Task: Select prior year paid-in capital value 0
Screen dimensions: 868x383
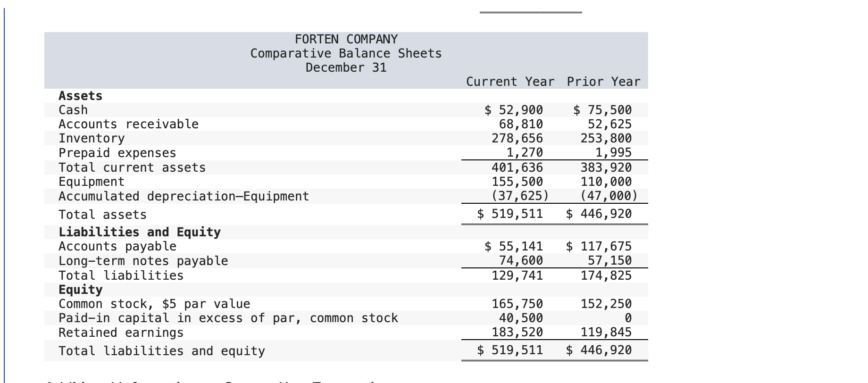Action: (628, 318)
